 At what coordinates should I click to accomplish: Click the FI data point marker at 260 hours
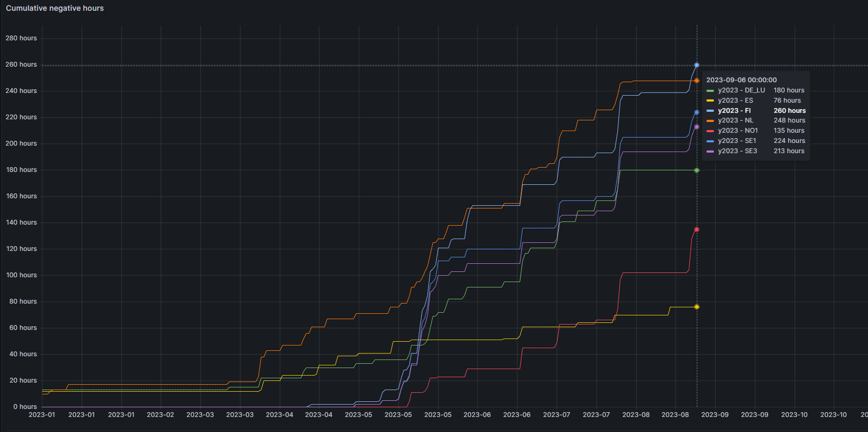(697, 65)
